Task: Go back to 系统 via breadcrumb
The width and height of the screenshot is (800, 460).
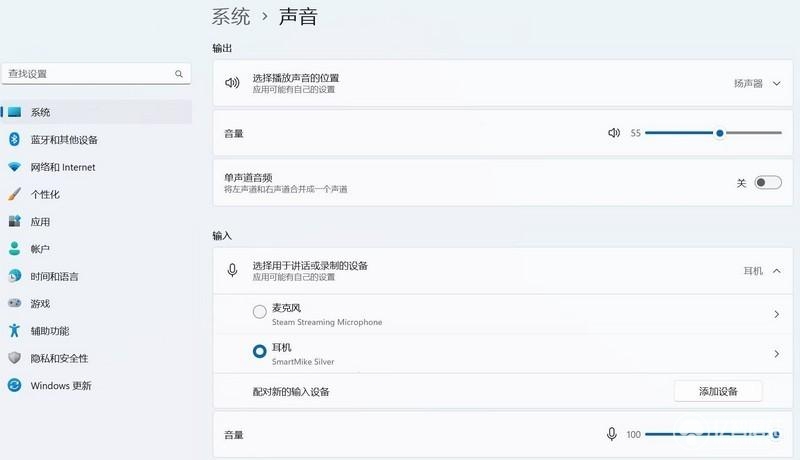Action: click(x=231, y=16)
